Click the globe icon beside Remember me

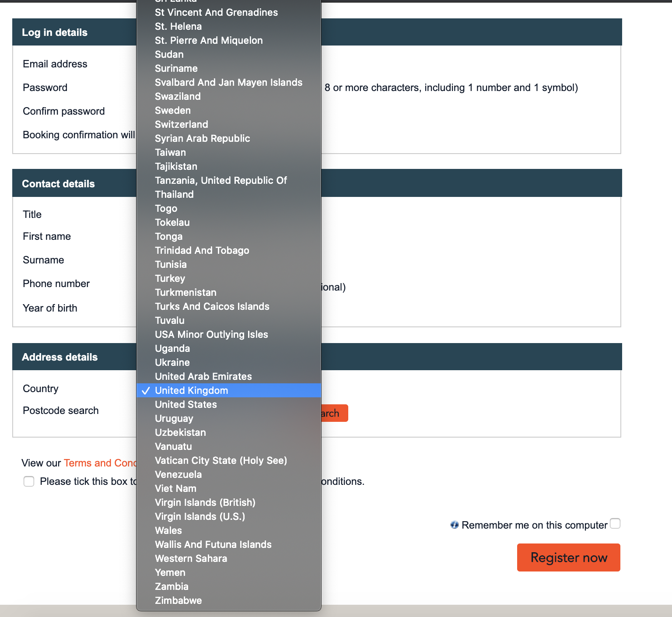455,524
